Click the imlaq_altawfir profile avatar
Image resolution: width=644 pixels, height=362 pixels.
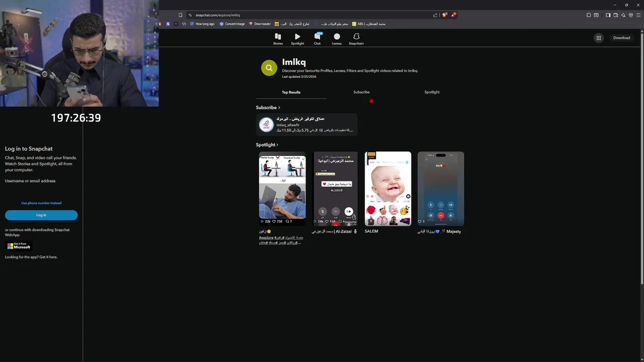click(x=266, y=124)
